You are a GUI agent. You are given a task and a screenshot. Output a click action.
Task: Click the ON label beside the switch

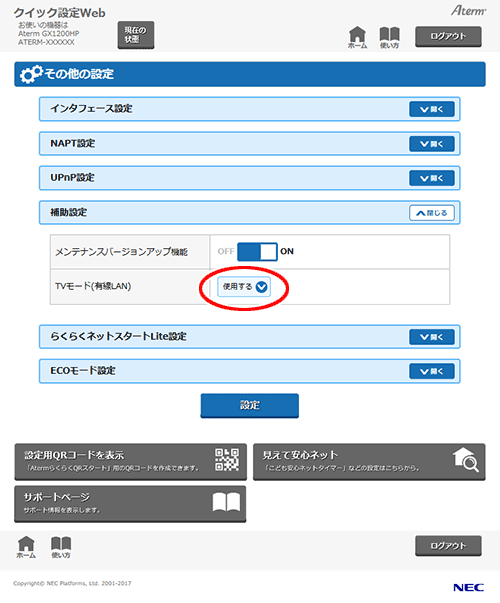(x=287, y=252)
